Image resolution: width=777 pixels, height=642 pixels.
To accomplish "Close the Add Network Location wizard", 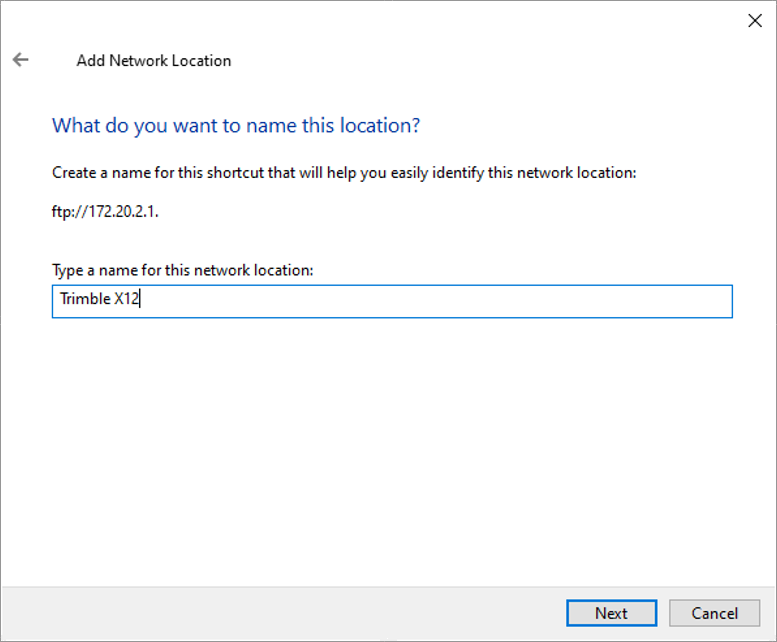I will tap(755, 20).
